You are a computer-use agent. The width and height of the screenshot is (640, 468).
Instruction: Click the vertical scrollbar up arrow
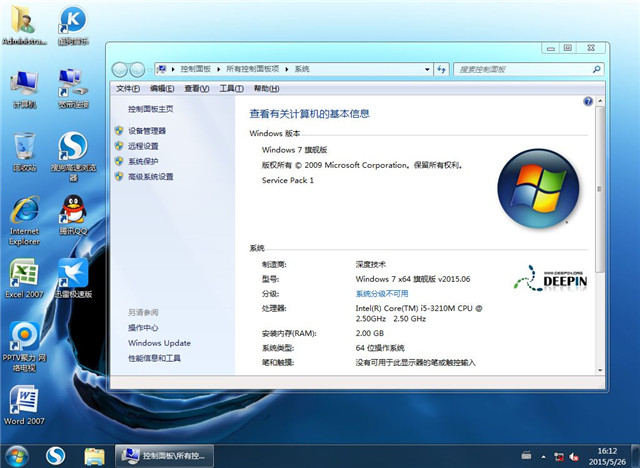tap(600, 100)
